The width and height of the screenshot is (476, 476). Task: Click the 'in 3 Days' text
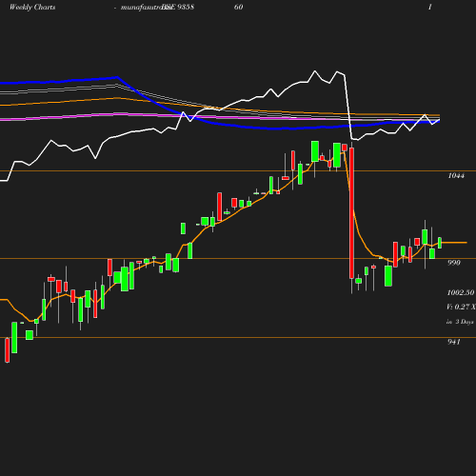460,322
